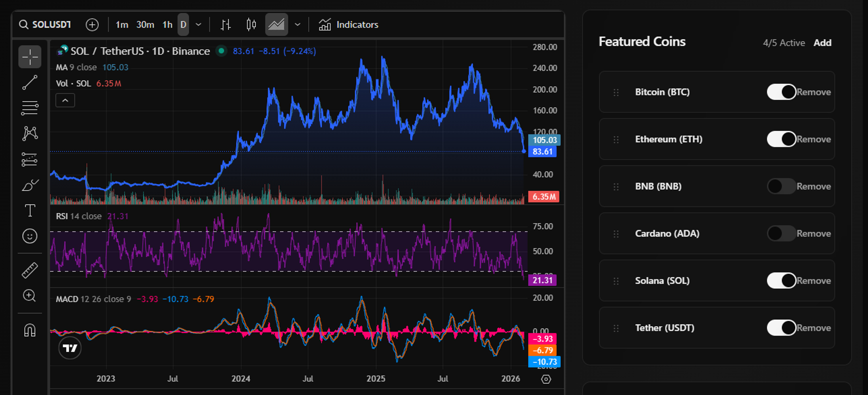The image size is (868, 395).
Task: Remove Tether (USDT) from featured coins
Action: [x=814, y=328]
